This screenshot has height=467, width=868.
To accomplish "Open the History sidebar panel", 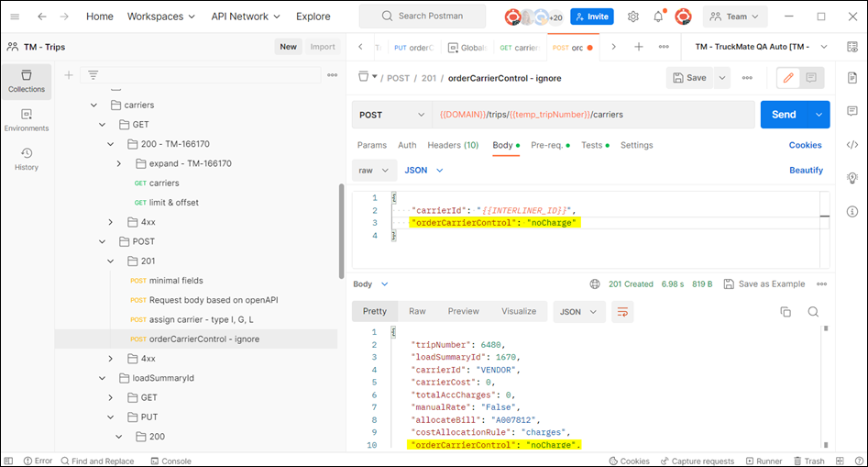I will point(27,159).
